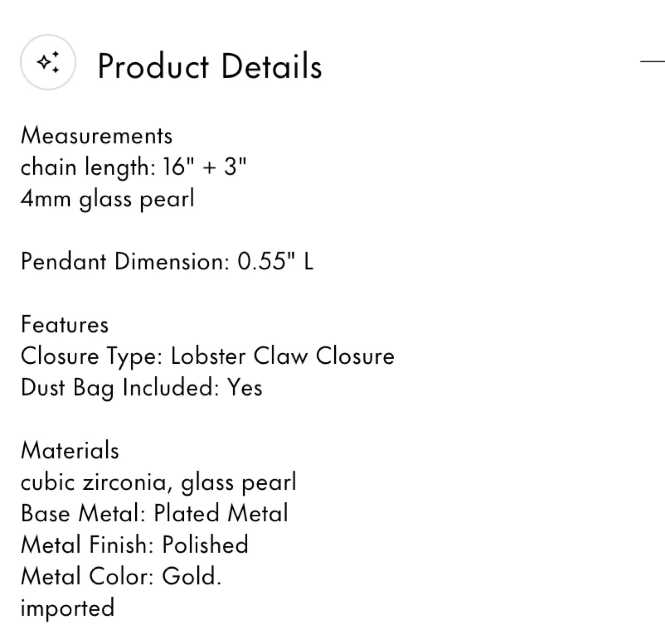Select the chain length 16" + 3" line
This screenshot has width=665, height=644.
[x=133, y=167]
